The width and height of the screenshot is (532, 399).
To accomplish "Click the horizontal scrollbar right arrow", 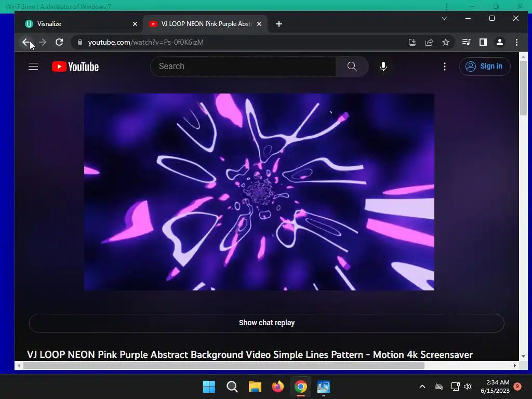I will [x=515, y=365].
